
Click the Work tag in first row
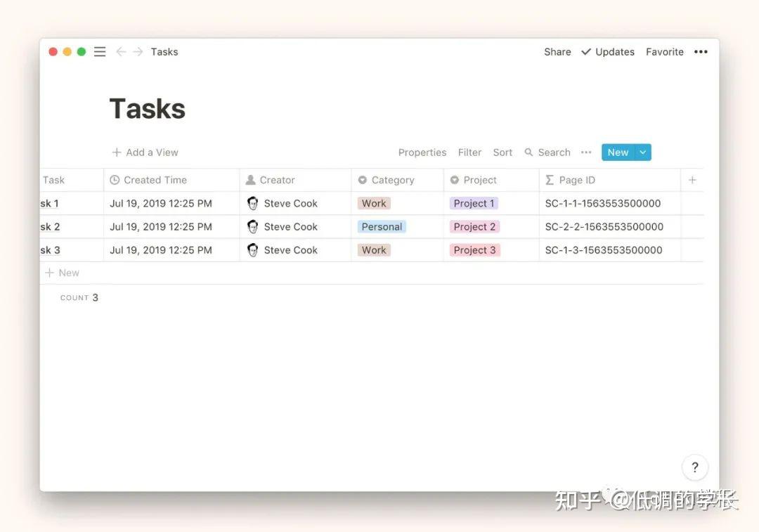click(x=374, y=203)
